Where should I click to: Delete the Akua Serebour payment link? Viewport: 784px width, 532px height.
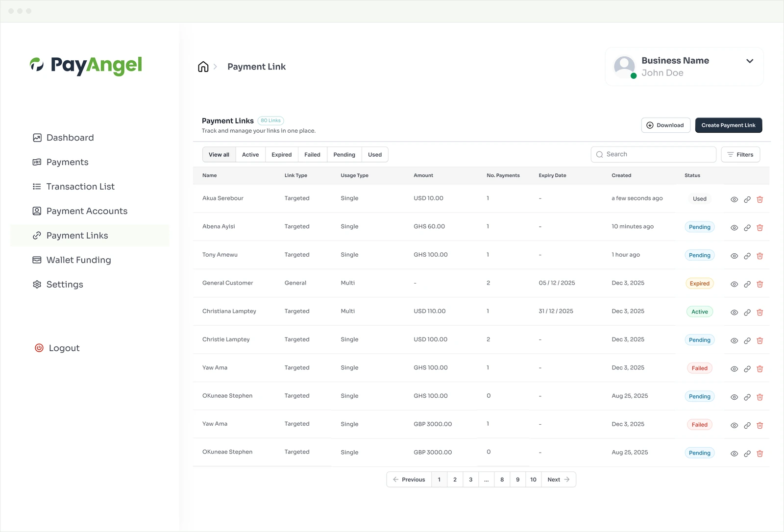(759, 199)
